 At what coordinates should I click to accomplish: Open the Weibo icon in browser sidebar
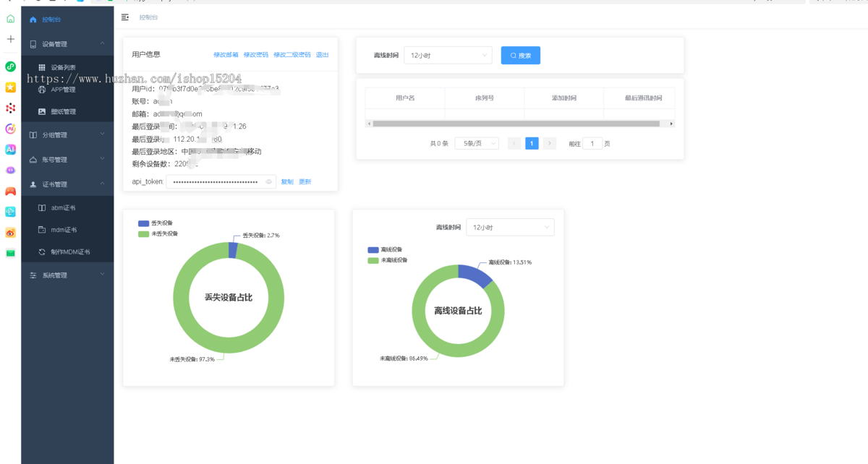point(10,233)
